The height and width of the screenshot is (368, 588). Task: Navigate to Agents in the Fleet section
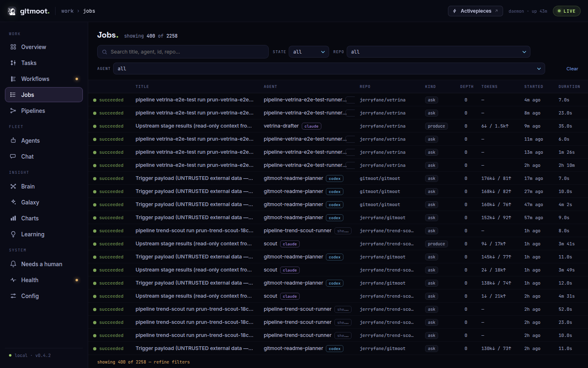point(44,141)
